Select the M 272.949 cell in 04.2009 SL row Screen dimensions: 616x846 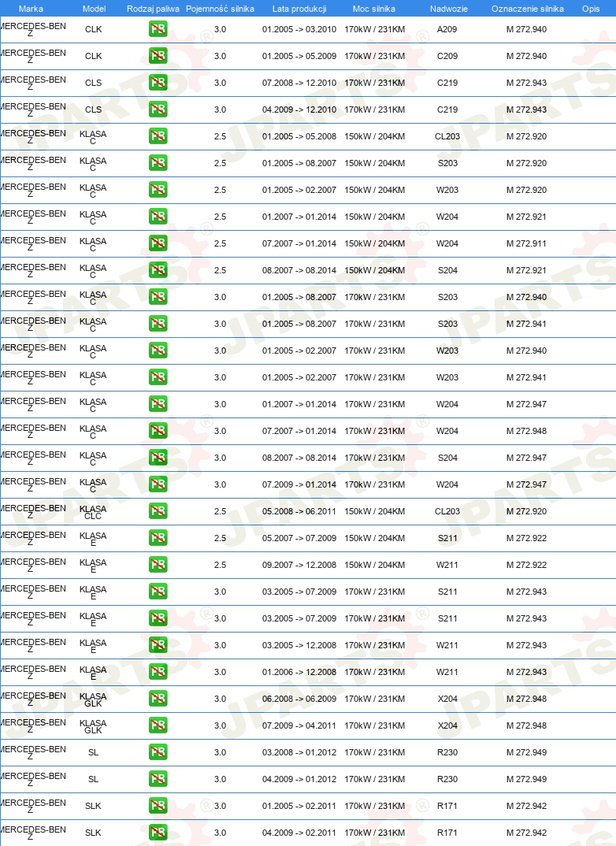tap(526, 779)
